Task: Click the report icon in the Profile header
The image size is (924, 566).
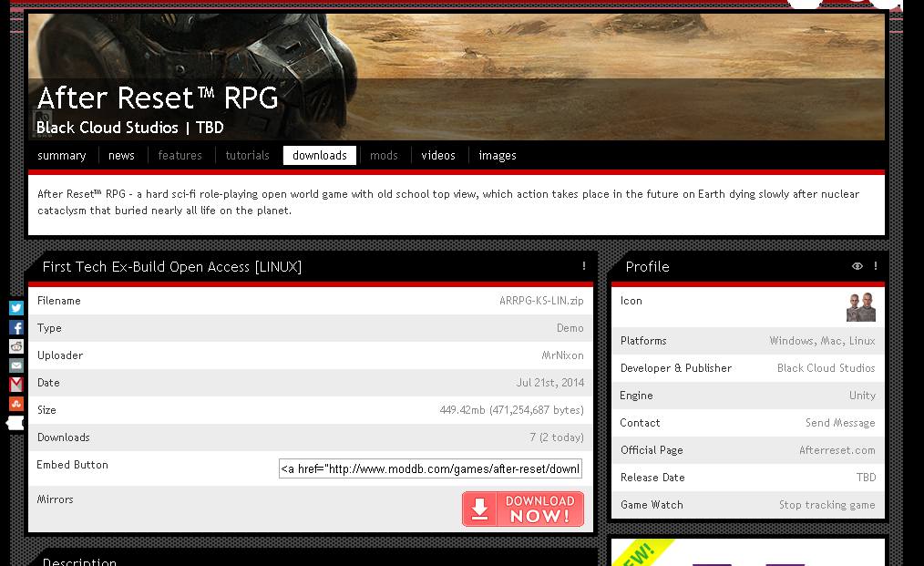Action: [876, 266]
